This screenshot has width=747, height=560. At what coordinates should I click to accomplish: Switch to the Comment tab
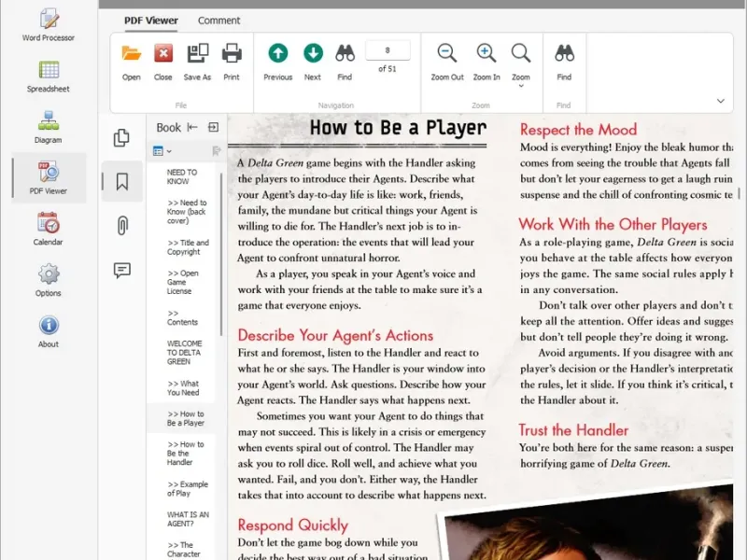218,21
